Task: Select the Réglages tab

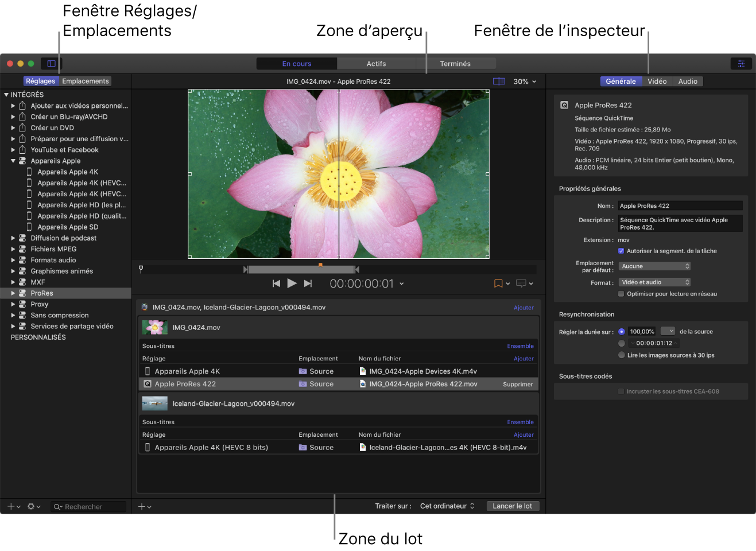Action: [x=41, y=82]
